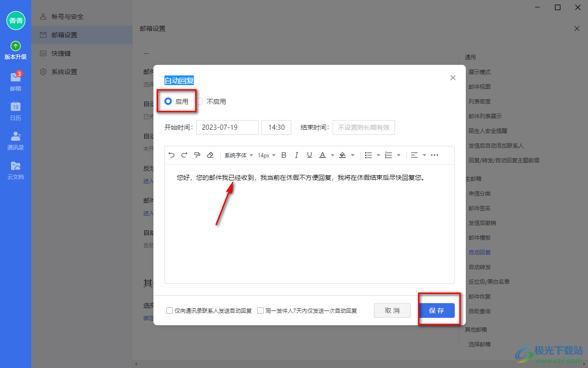
Task: Open the 云文档 cloud docs sidebar icon
Action: pos(16,170)
